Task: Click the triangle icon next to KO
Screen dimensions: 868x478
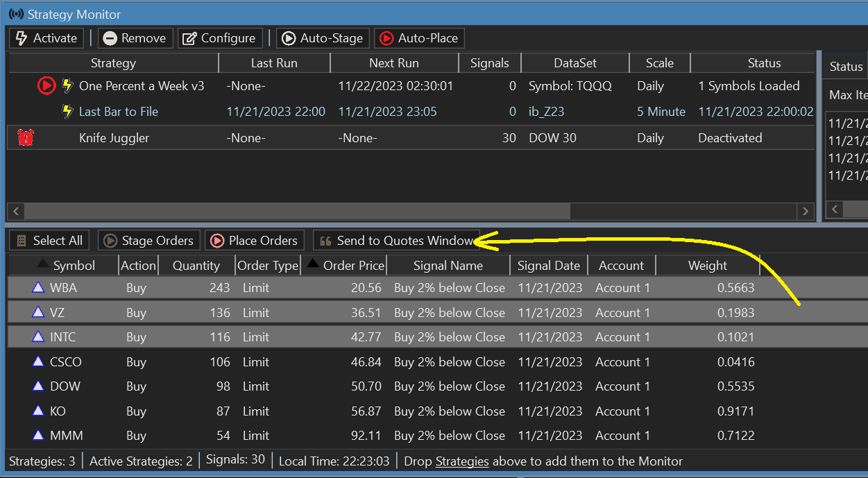Action: point(38,411)
